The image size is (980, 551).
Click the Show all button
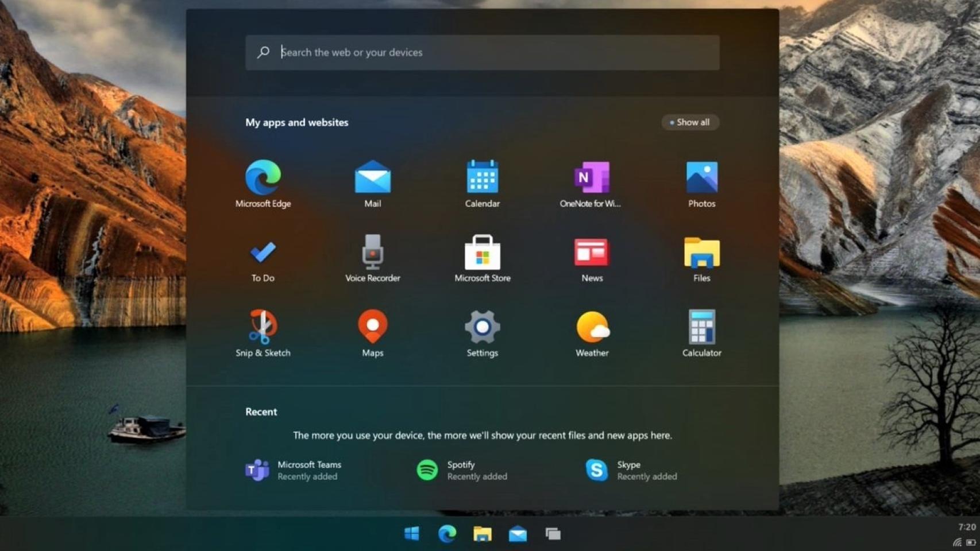pos(690,122)
